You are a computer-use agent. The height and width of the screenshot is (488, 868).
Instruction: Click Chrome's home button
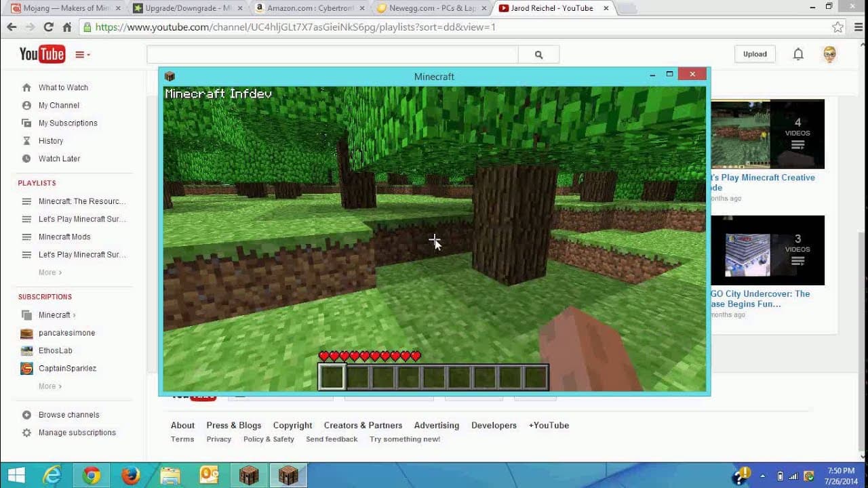[x=66, y=27]
